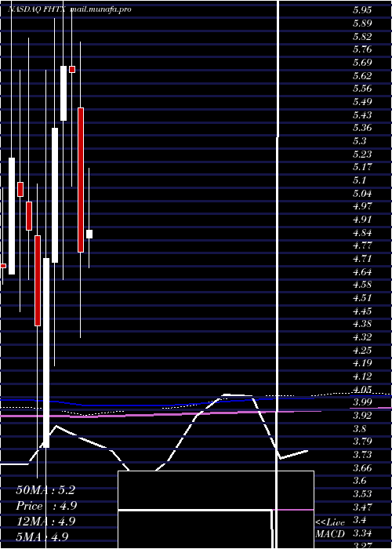Click the 5.76 price axis label
Screen dimensions: 392x549
(x=362, y=49)
